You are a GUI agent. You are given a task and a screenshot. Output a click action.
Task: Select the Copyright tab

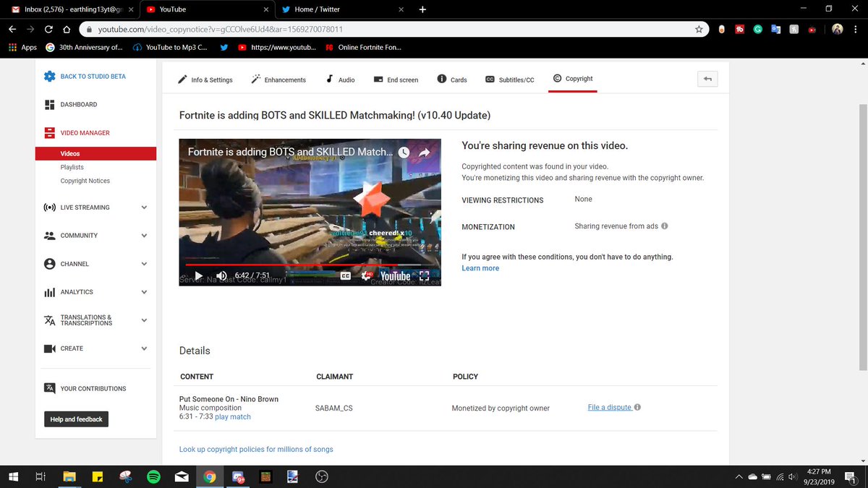(572, 79)
